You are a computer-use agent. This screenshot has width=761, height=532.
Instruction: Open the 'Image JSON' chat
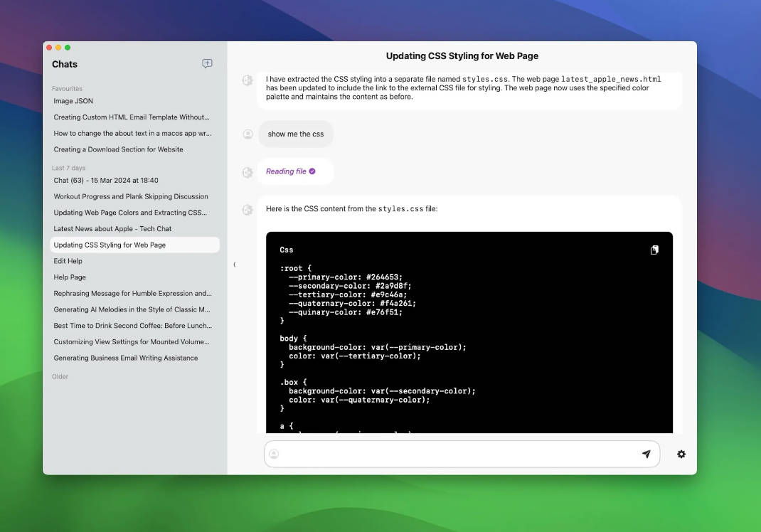73,101
